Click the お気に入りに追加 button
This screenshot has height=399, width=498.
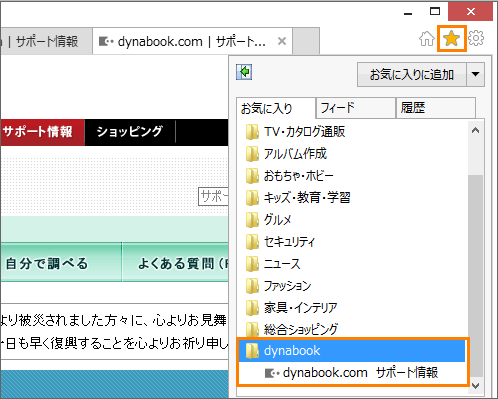point(412,74)
